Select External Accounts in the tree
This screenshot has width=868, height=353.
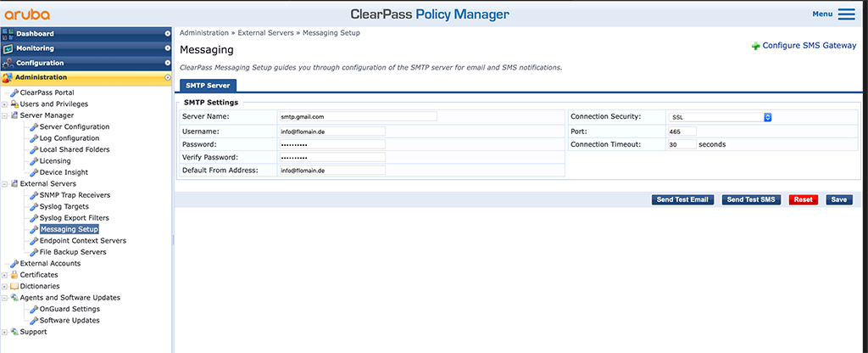click(x=50, y=263)
